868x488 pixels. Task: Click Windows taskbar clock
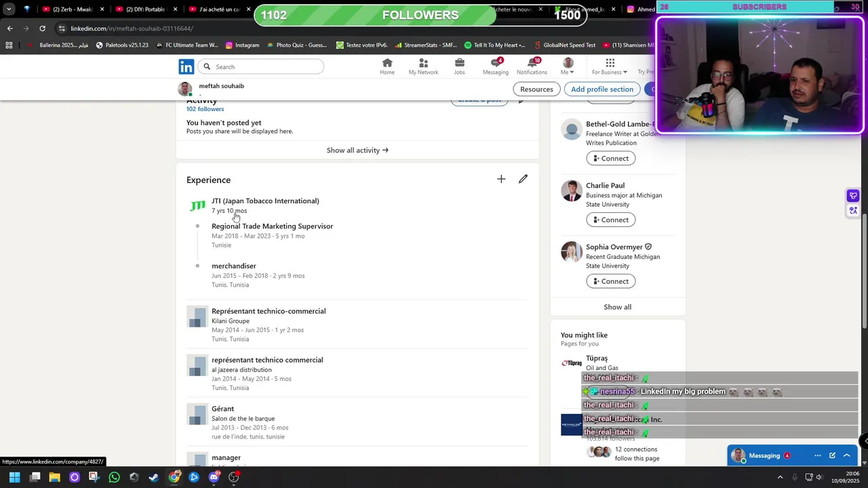pos(844,477)
